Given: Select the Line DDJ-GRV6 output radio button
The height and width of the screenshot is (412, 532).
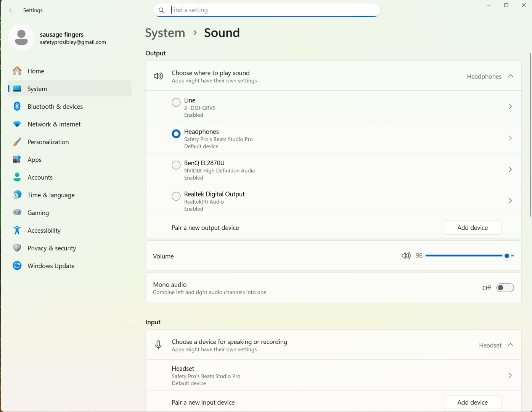Looking at the screenshot, I should tap(176, 103).
